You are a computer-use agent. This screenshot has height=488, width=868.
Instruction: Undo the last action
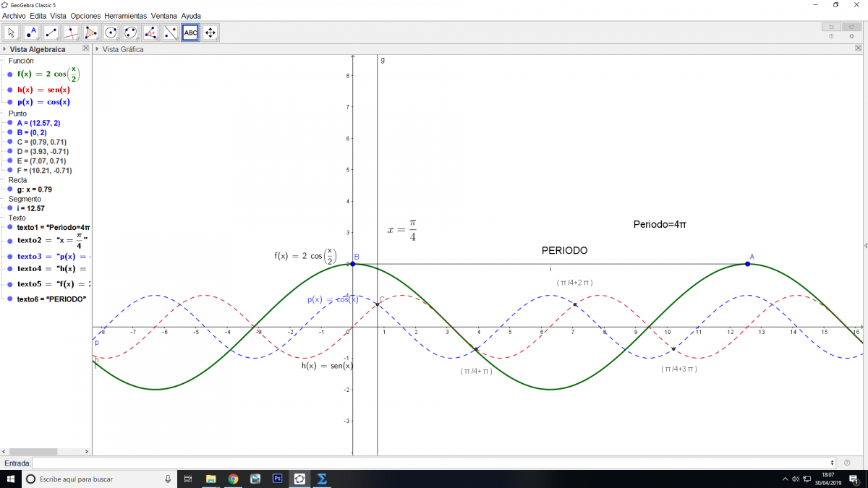(x=831, y=27)
